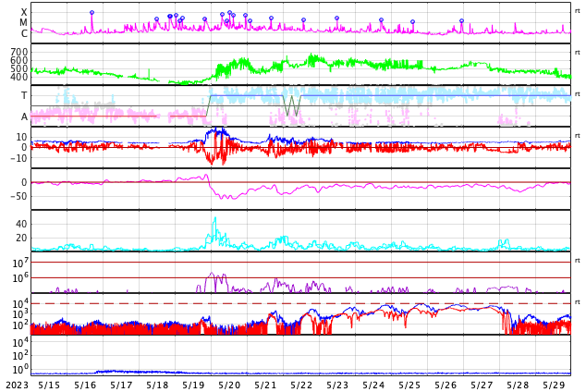The width and height of the screenshot is (586, 392).
Task: Click the A sector label
Action: point(24,116)
